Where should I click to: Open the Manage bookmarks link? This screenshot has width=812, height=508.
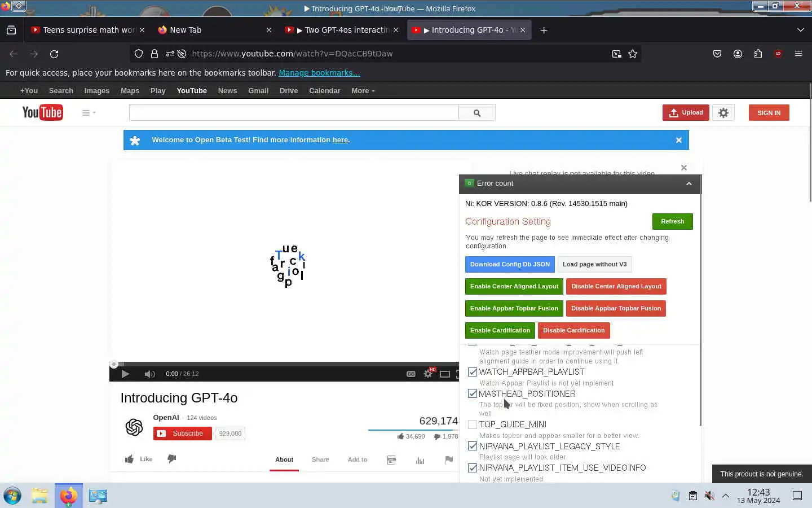tap(319, 73)
